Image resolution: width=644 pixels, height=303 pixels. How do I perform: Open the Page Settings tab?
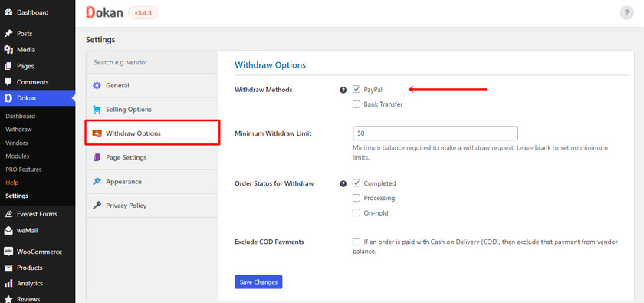click(152, 157)
